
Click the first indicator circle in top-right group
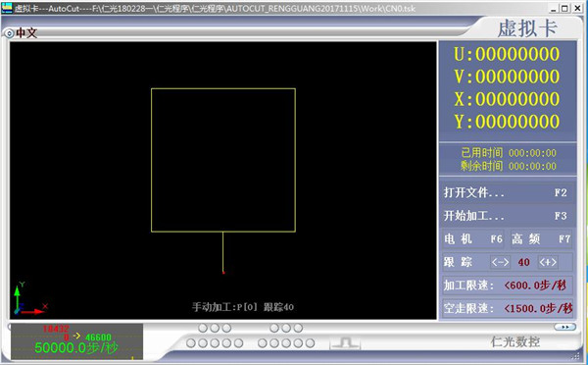pyautogui.click(x=274, y=328)
